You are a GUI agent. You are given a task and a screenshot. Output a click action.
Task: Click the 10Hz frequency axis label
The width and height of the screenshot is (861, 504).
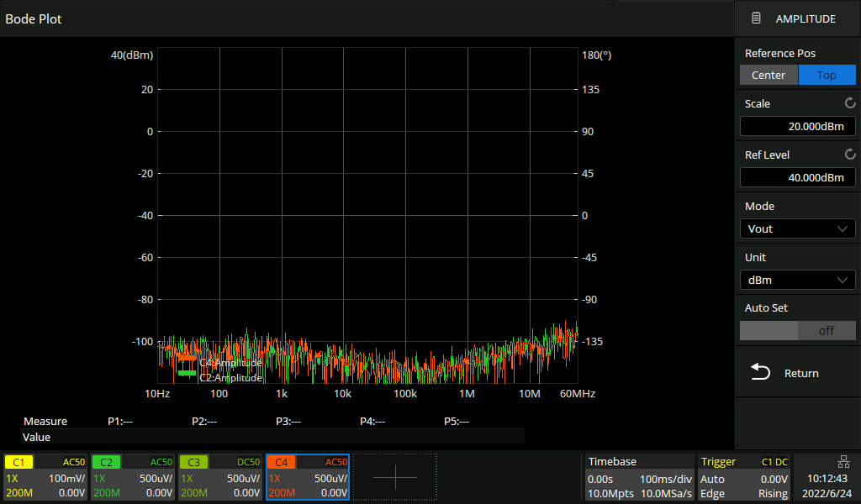pyautogui.click(x=157, y=393)
